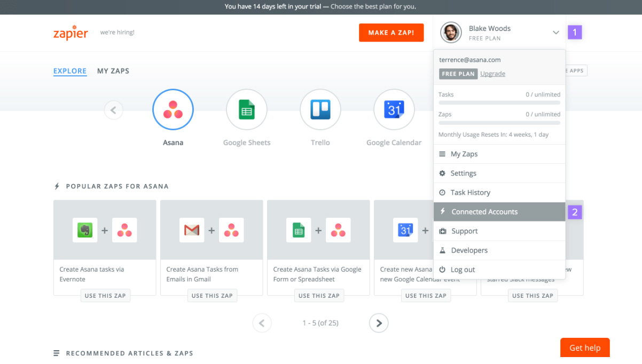Viewport: 642px width, 364px height.
Task: Click the email terrence@asana.com
Action: [x=469, y=60]
